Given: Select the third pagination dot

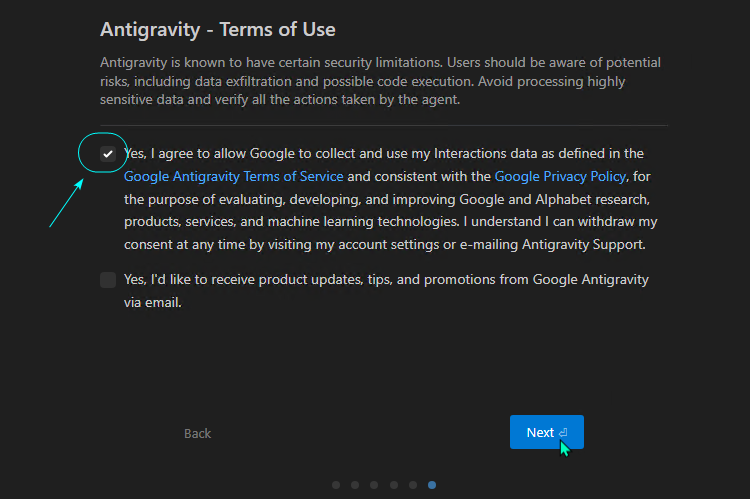Looking at the screenshot, I should pos(374,485).
